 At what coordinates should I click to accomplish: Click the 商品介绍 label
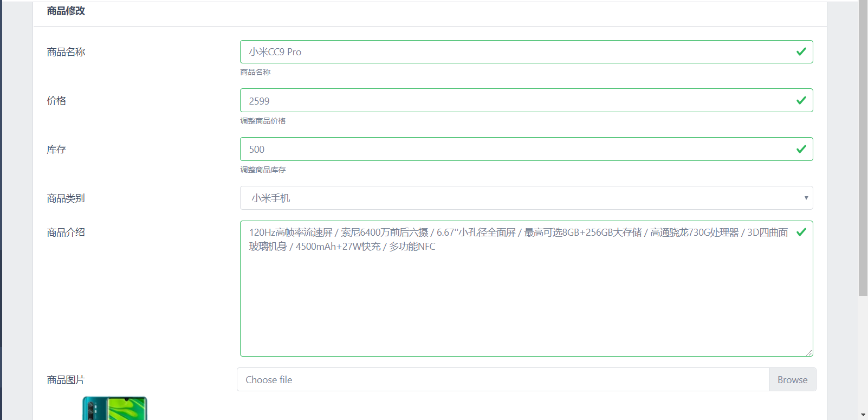66,232
